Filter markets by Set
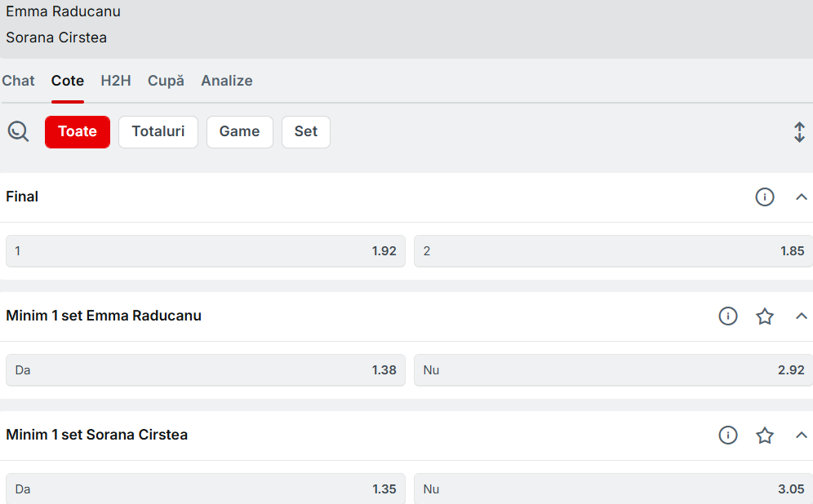The width and height of the screenshot is (813, 504). [306, 131]
